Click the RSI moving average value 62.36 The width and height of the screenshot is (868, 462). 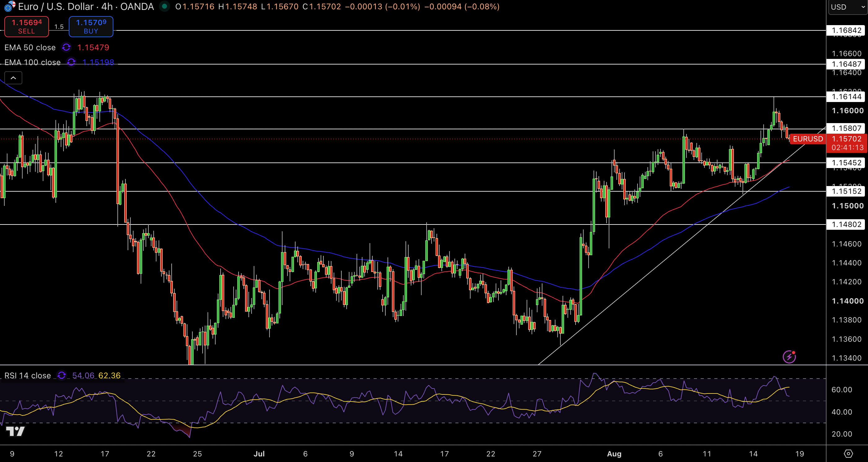(110, 375)
